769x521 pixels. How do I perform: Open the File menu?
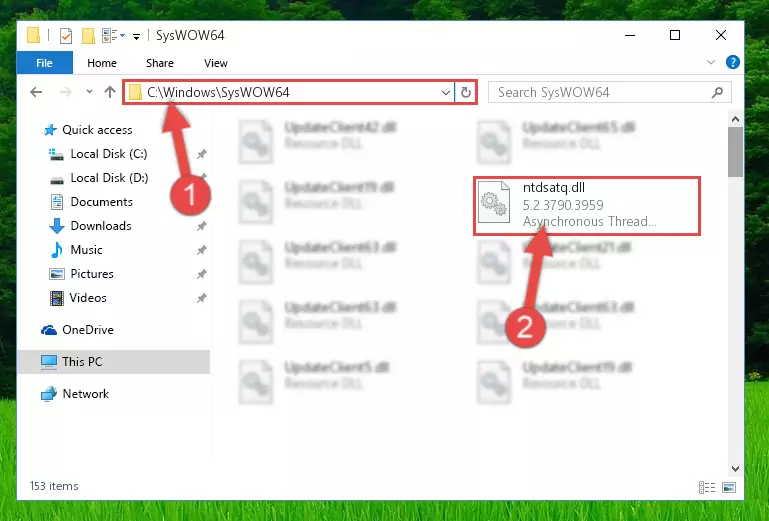(45, 63)
